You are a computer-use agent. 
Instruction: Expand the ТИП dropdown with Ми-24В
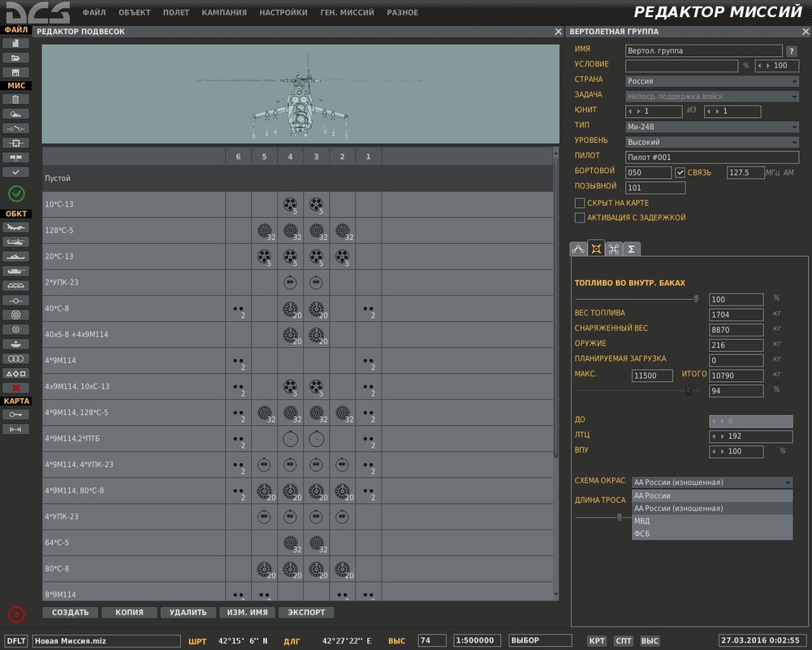pyautogui.click(x=712, y=127)
